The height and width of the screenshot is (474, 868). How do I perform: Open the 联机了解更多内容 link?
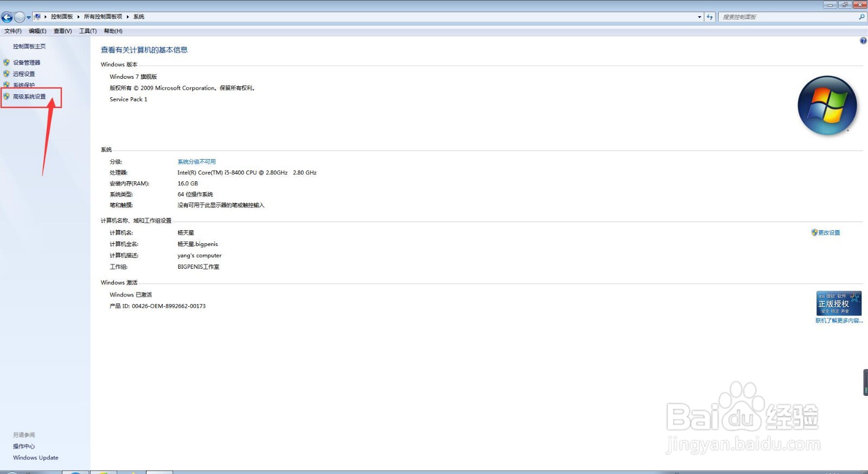click(x=839, y=320)
